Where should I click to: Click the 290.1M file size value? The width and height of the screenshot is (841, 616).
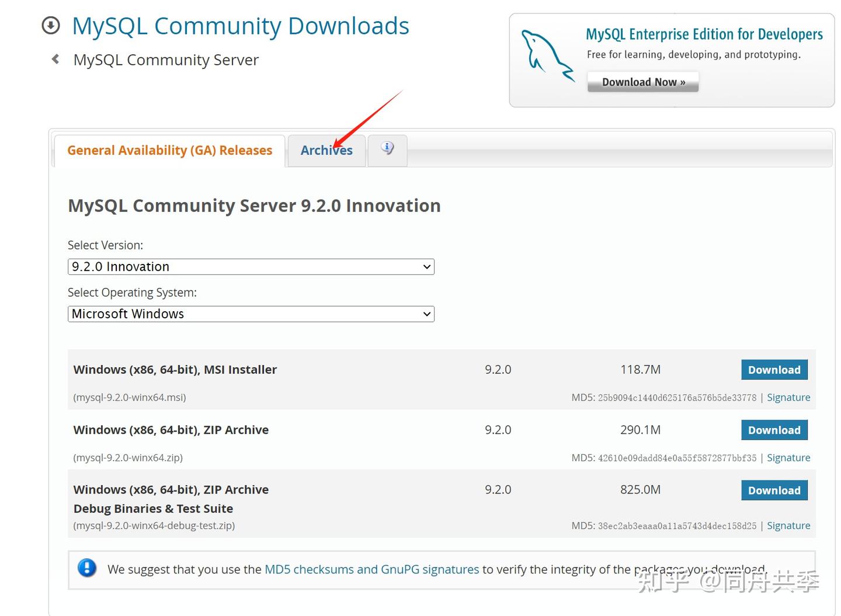pos(640,430)
